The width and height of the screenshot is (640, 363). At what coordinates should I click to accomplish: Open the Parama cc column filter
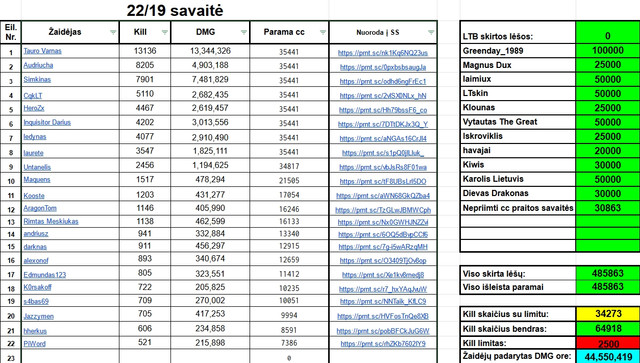323,33
